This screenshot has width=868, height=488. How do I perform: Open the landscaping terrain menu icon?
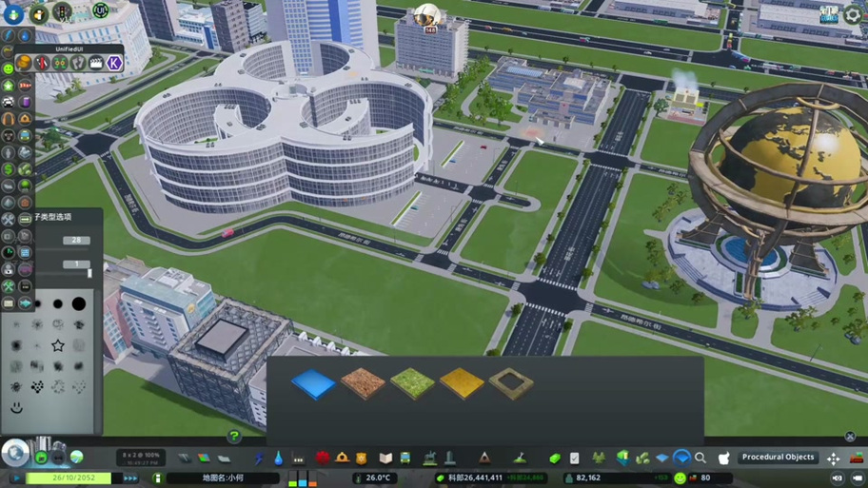click(x=520, y=458)
